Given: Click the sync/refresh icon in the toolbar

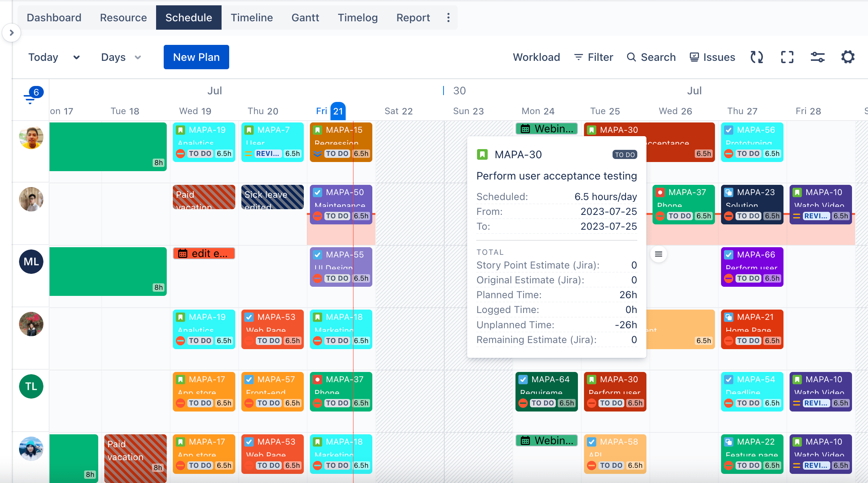Looking at the screenshot, I should coord(757,57).
